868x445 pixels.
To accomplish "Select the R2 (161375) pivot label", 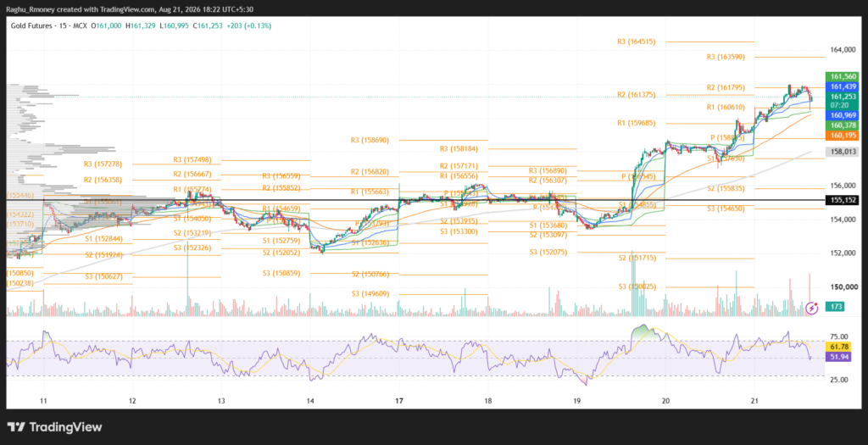I will click(636, 95).
